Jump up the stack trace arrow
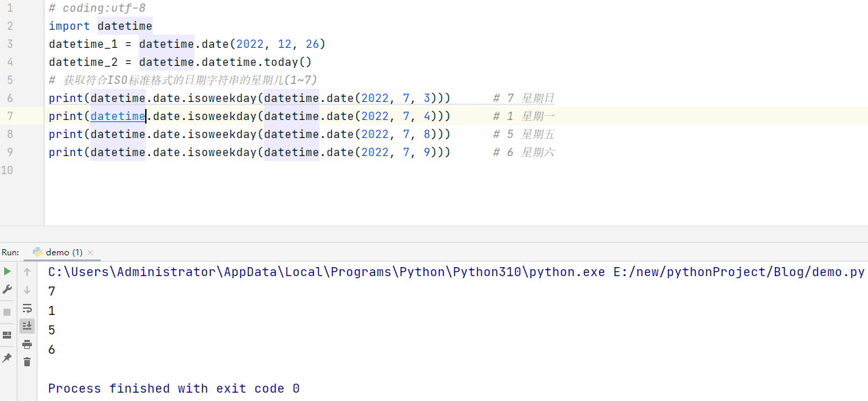Viewport: 868px width, 401px height. [x=27, y=271]
